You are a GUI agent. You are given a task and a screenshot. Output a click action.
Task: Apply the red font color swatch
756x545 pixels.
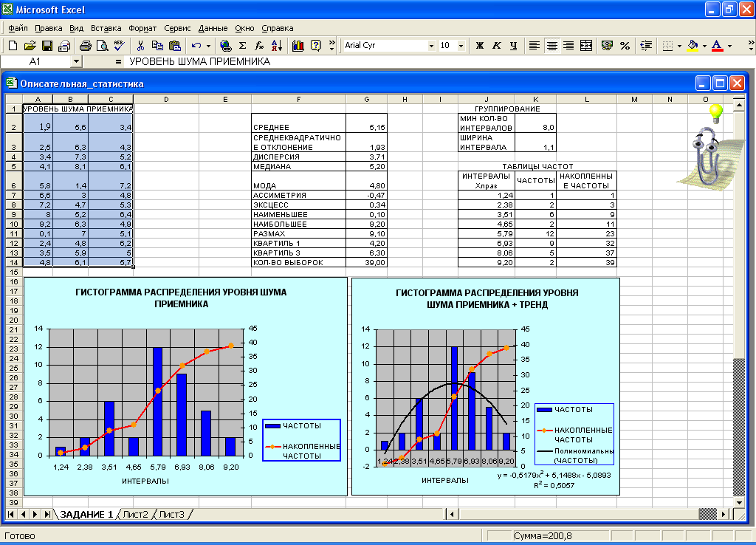click(718, 45)
